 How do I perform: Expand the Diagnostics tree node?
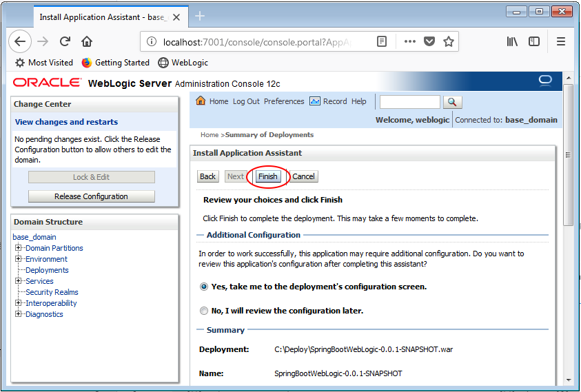pyautogui.click(x=18, y=314)
